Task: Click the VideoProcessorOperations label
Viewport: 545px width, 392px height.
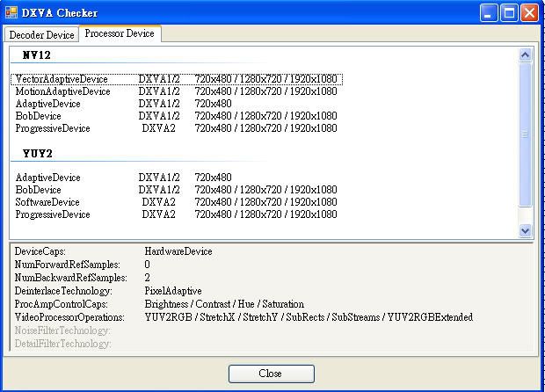Action: 69,317
